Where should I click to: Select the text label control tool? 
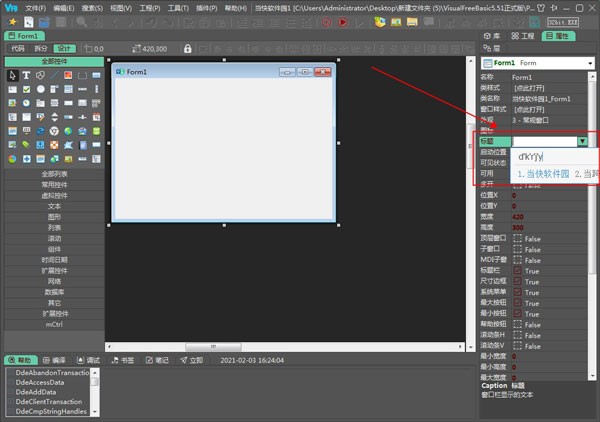[x=27, y=76]
